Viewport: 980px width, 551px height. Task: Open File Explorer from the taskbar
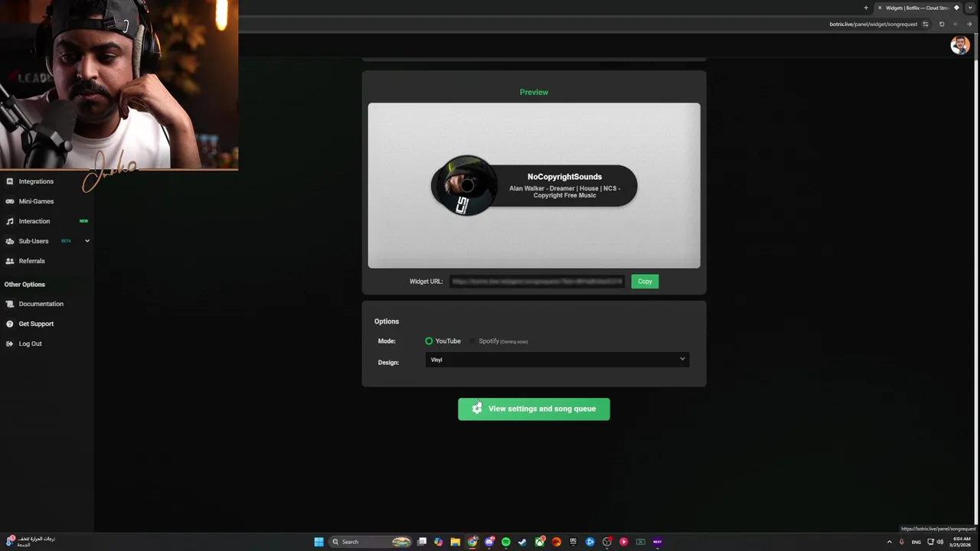coord(455,542)
